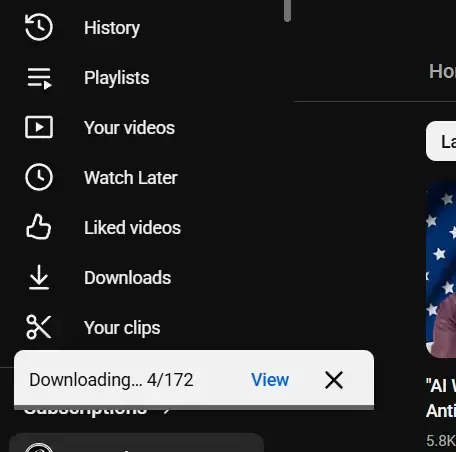
Task: Open the History menu entry
Action: (x=112, y=28)
